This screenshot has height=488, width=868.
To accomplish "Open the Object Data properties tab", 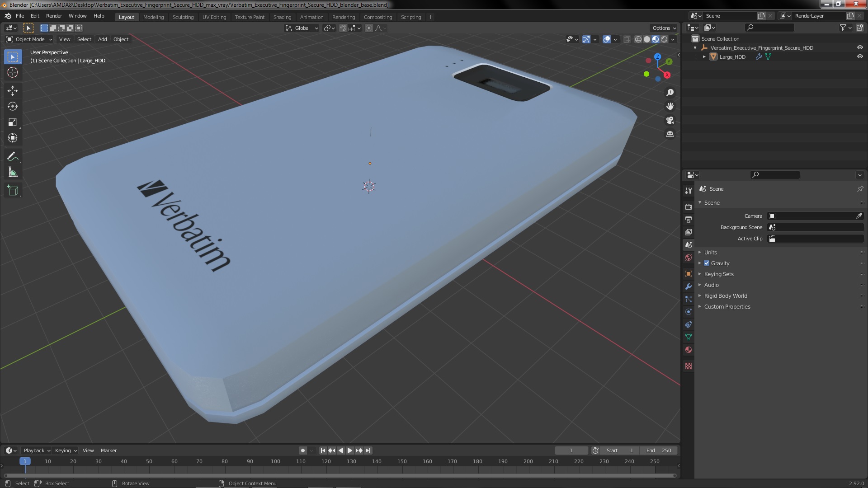I will point(689,337).
